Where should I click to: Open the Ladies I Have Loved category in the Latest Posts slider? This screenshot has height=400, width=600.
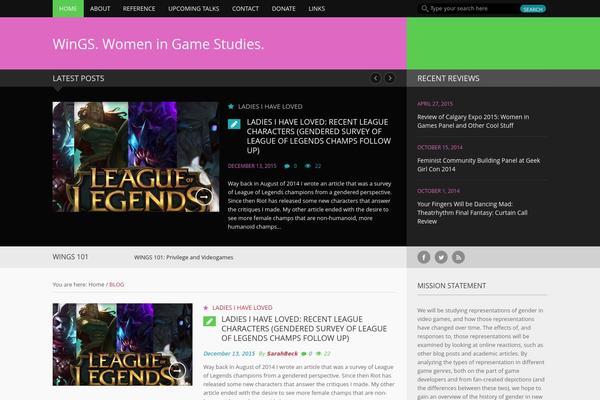coord(270,106)
